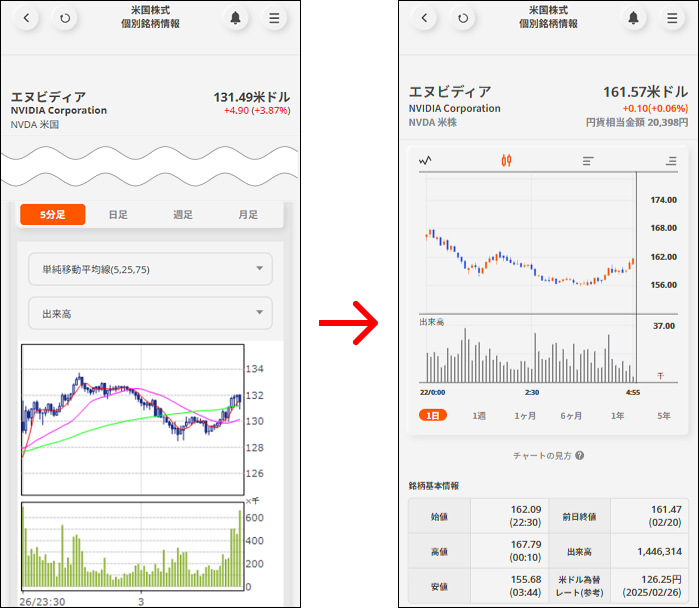Click the help icon beside チャートの見方
Image resolution: width=699 pixels, height=608 pixels.
[580, 455]
